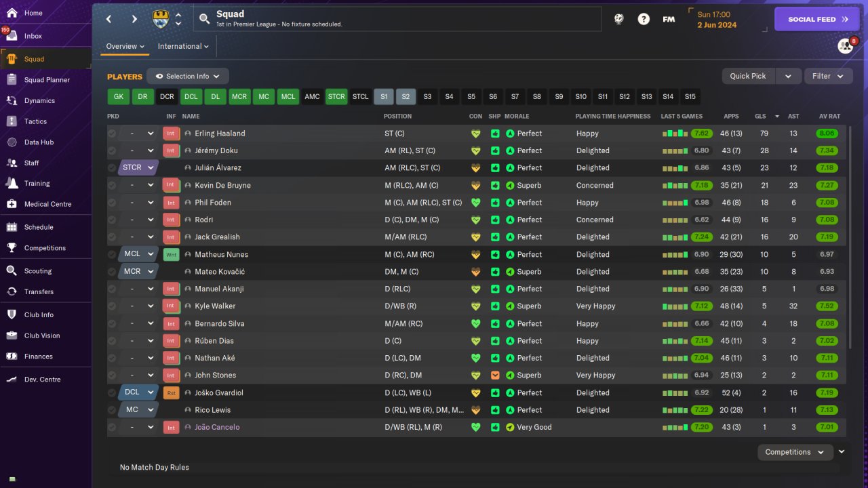Open the Overview tab menu
The height and width of the screenshot is (488, 868).
[125, 46]
